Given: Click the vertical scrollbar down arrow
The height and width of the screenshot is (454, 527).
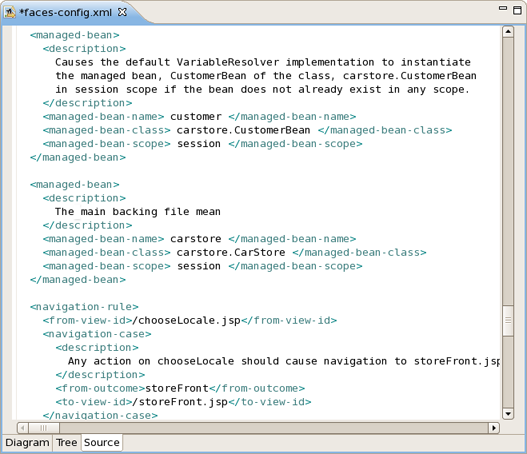Looking at the screenshot, I should point(508,414).
